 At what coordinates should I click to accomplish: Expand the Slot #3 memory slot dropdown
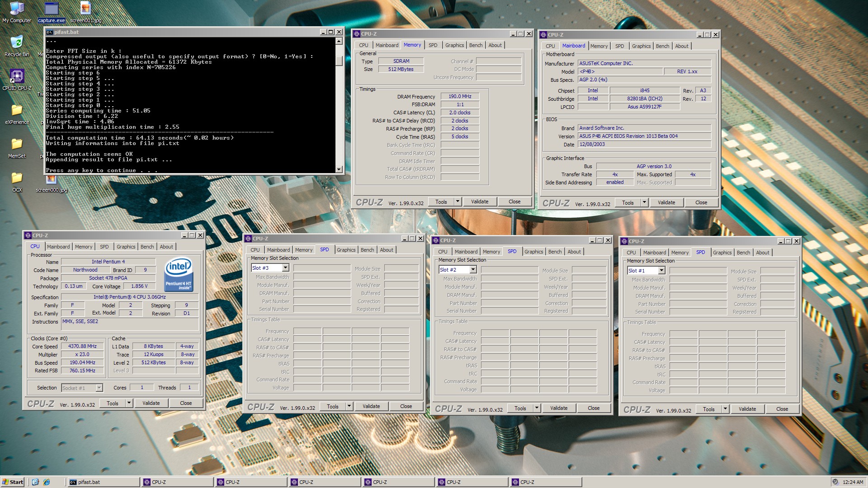pos(286,268)
